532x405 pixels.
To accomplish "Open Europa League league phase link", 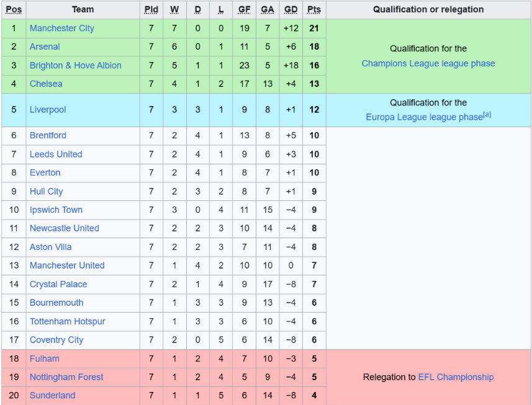I will (424, 117).
